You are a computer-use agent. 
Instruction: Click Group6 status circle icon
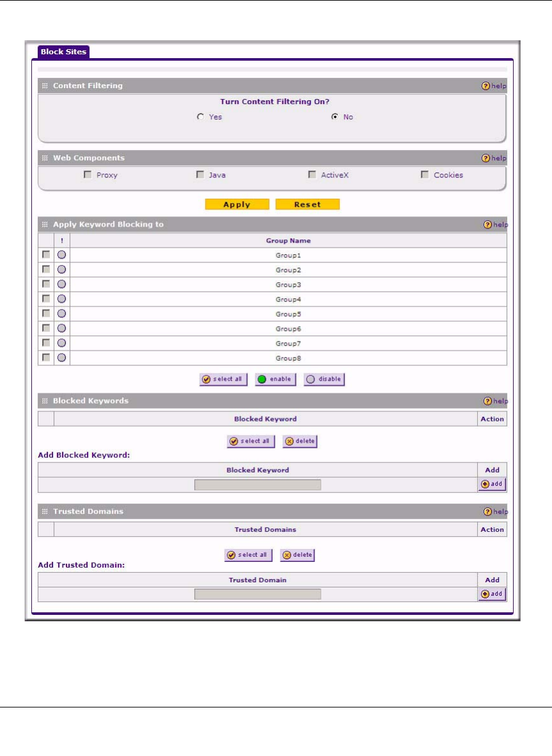[x=62, y=328]
